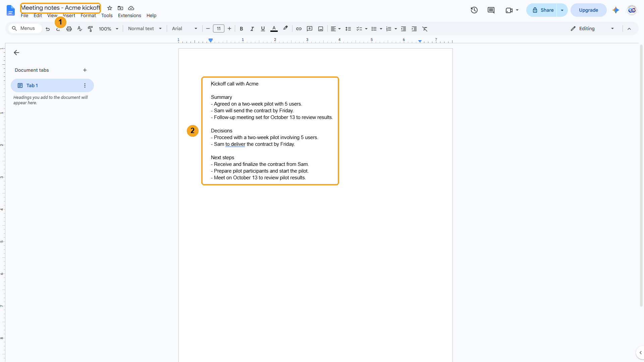Toggle the numbered list
This screenshot has height=362, width=644.
[389, 29]
